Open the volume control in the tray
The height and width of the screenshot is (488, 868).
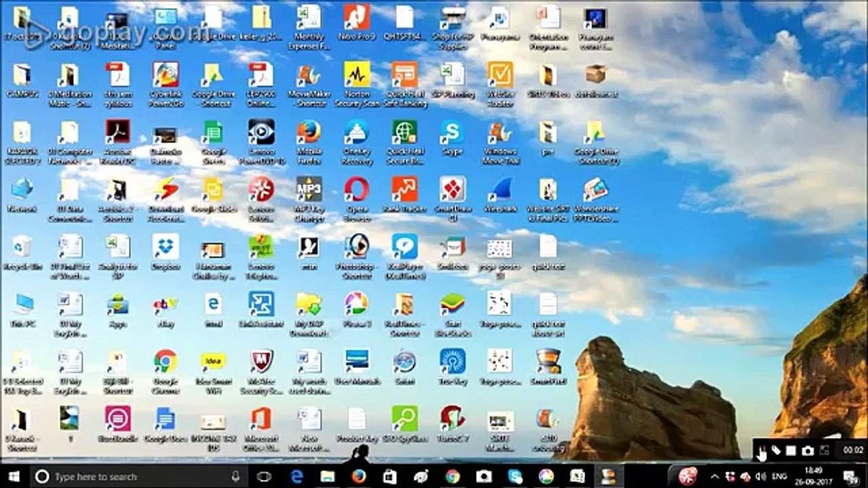(762, 477)
